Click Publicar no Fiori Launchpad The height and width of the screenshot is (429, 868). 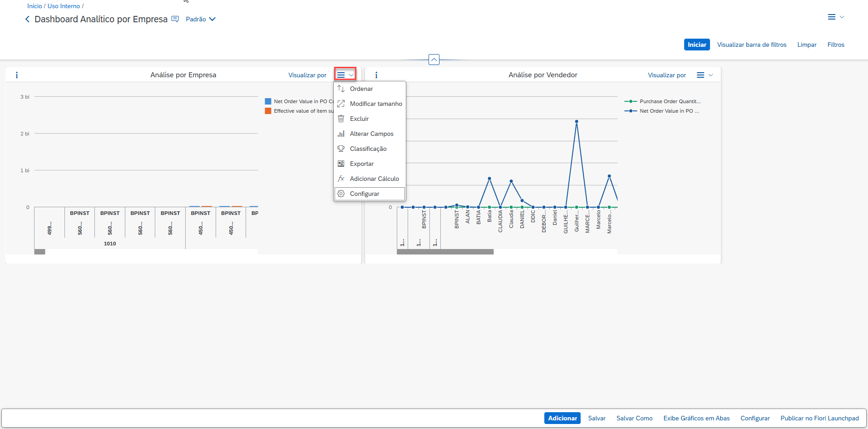tap(819, 418)
